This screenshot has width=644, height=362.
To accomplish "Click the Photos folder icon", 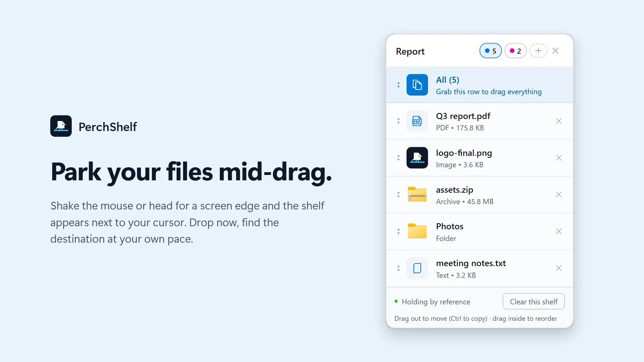I will (417, 231).
